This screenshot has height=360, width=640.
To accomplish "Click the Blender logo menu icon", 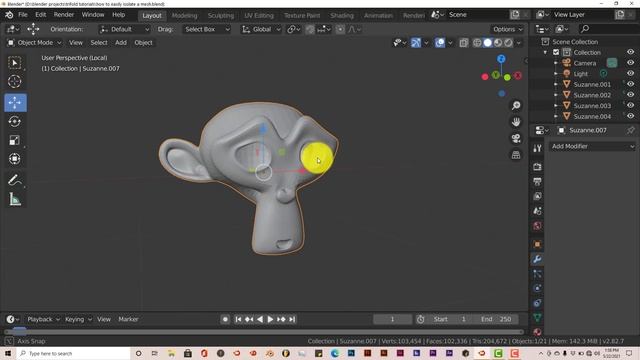I will point(9,15).
